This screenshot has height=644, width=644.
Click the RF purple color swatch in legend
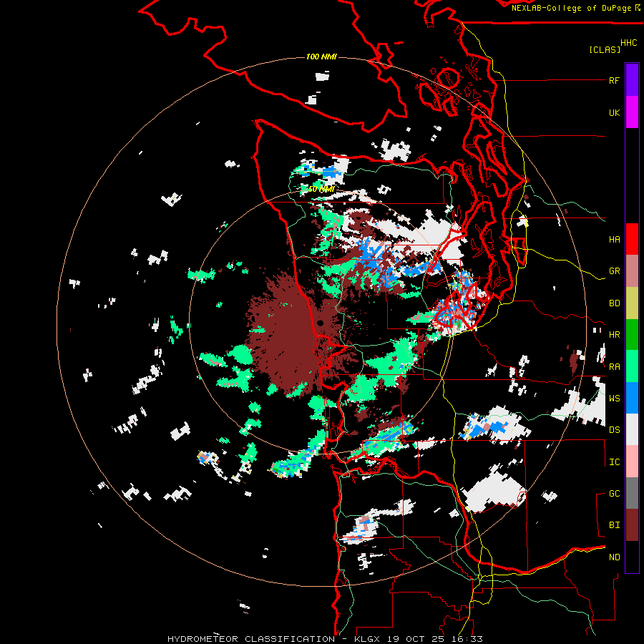pos(632,80)
